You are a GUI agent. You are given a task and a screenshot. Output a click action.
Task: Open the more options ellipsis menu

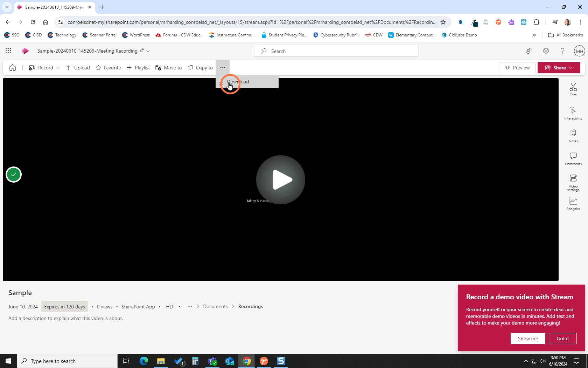coord(223,68)
